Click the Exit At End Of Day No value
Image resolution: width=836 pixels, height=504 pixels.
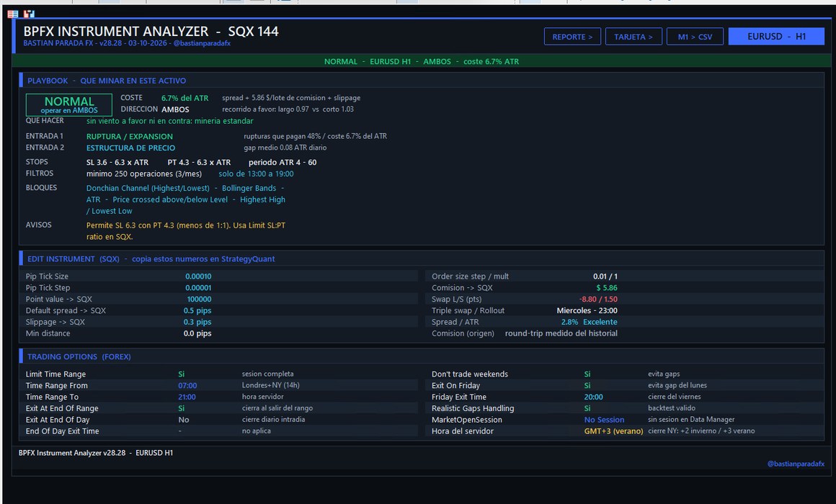(184, 420)
